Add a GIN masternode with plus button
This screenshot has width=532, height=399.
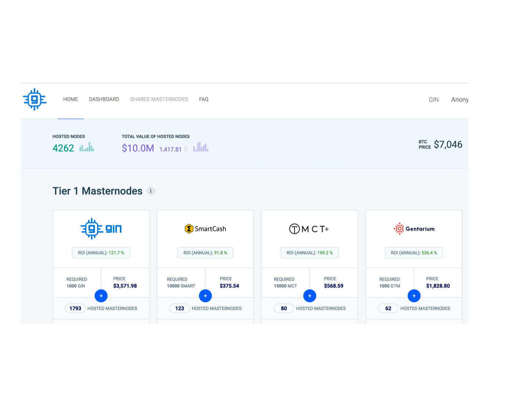click(x=101, y=296)
